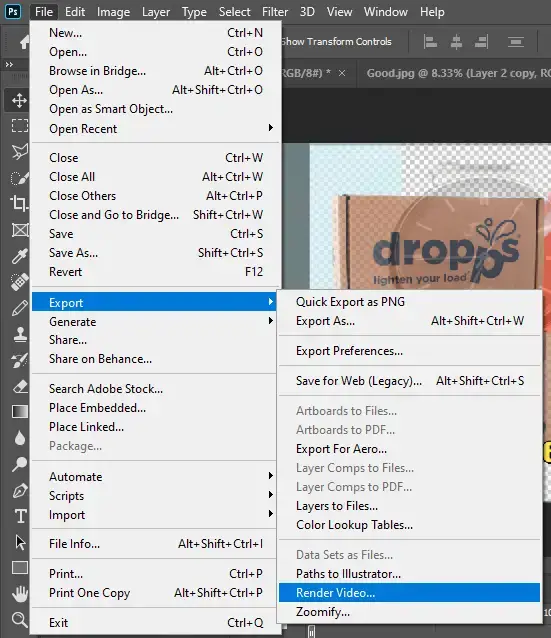Switch to the Good.jpg document tab

click(458, 73)
